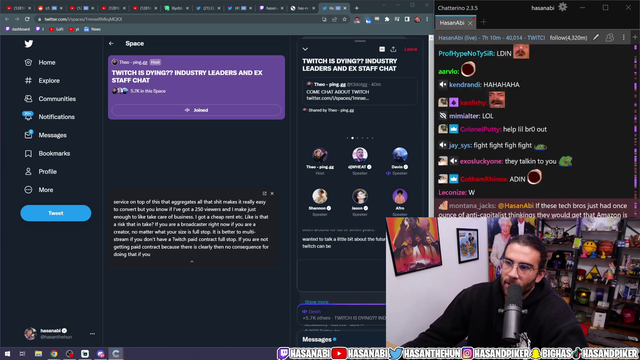This screenshot has width=640, height=360.
Task: Open Chatterino icon on Windows taskbar
Action: coord(116,354)
